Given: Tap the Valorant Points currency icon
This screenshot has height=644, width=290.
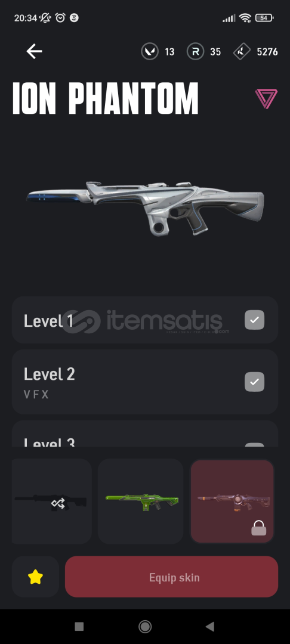Looking at the screenshot, I should (x=150, y=52).
